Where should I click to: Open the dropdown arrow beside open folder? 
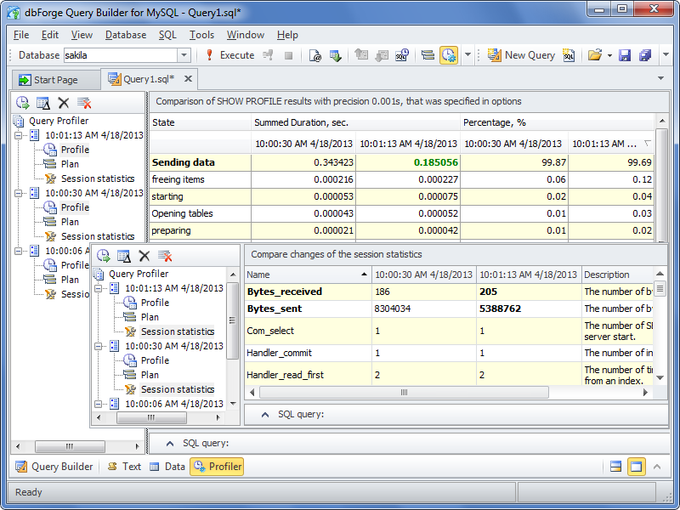(609, 56)
